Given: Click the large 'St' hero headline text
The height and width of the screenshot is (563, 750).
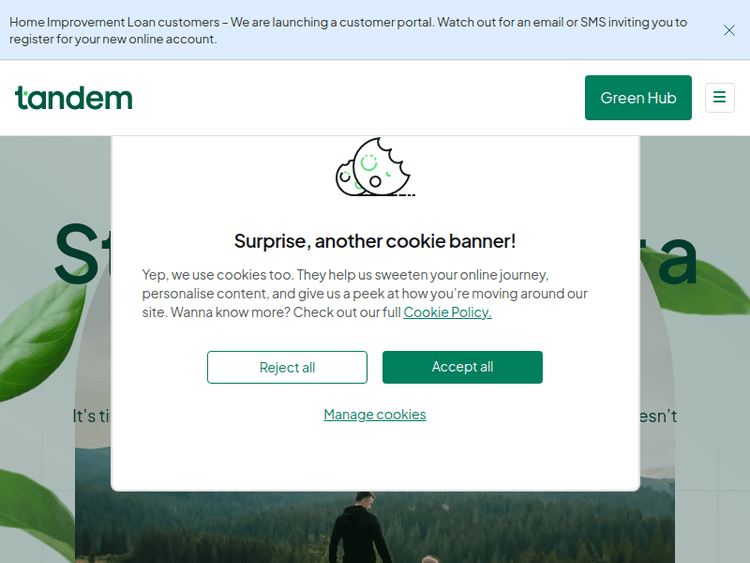Looking at the screenshot, I should tap(80, 255).
